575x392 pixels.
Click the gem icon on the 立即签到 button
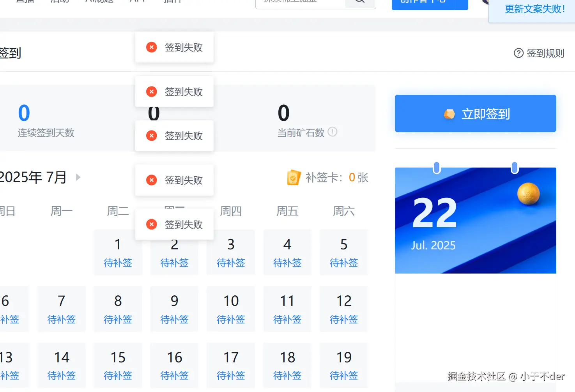point(450,113)
